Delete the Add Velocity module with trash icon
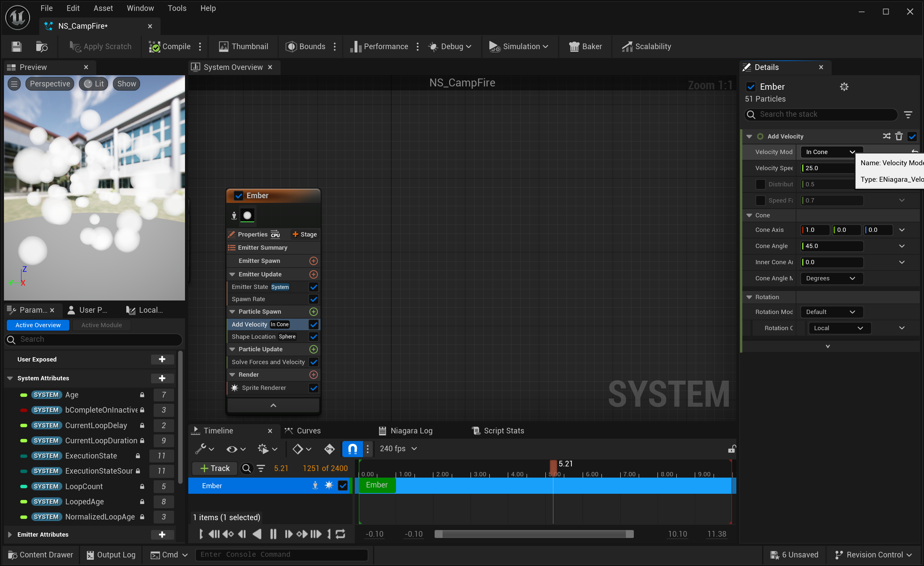This screenshot has height=566, width=924. click(899, 136)
